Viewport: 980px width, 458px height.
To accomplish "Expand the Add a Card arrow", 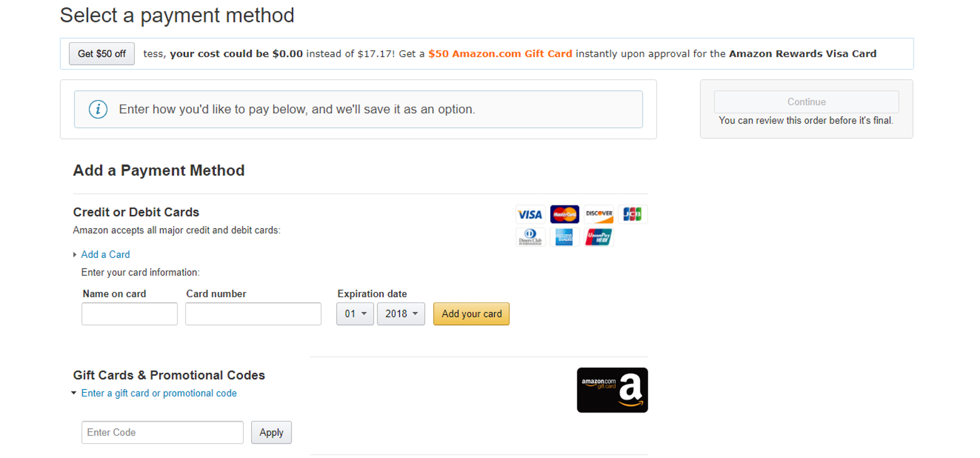I will coord(75,255).
